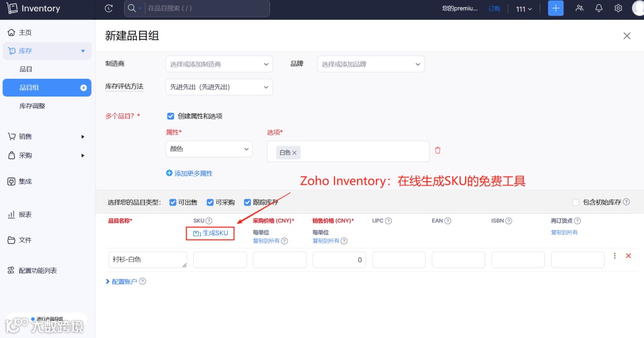The height and width of the screenshot is (338, 644).
Task: Open the notifications bell
Action: point(599,8)
